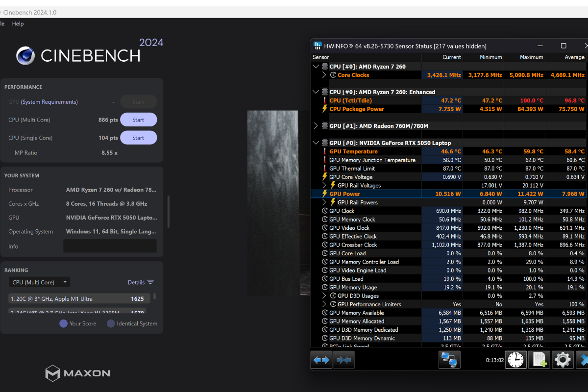Image resolution: width=588 pixels, height=392 pixels.
Task: Open the CPU (Multi Core) ranking dropdown
Action: [40, 282]
